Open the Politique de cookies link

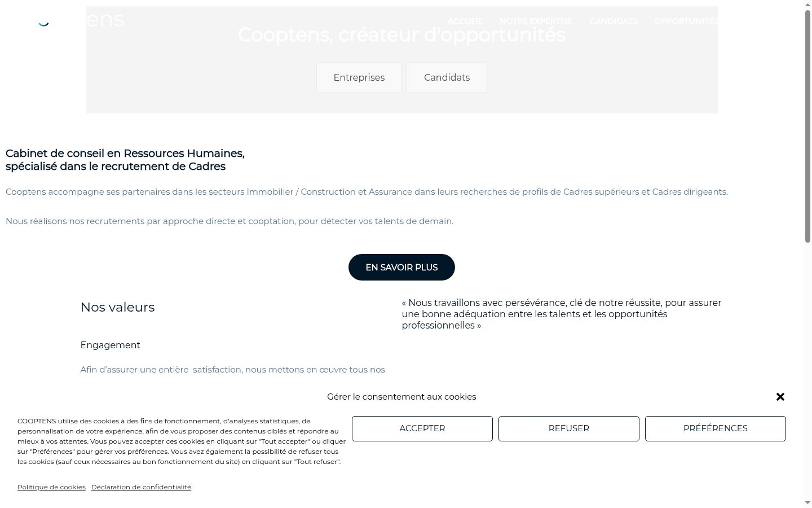[x=51, y=487]
